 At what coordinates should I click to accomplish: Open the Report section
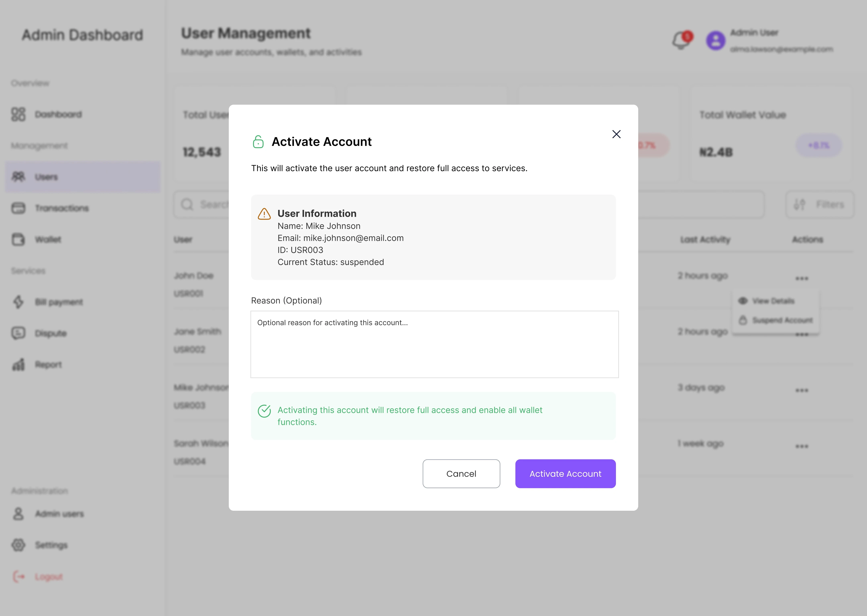(x=48, y=365)
